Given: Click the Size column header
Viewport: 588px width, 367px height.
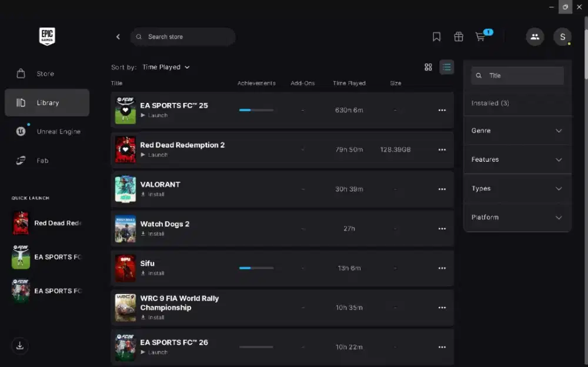Looking at the screenshot, I should click(395, 84).
